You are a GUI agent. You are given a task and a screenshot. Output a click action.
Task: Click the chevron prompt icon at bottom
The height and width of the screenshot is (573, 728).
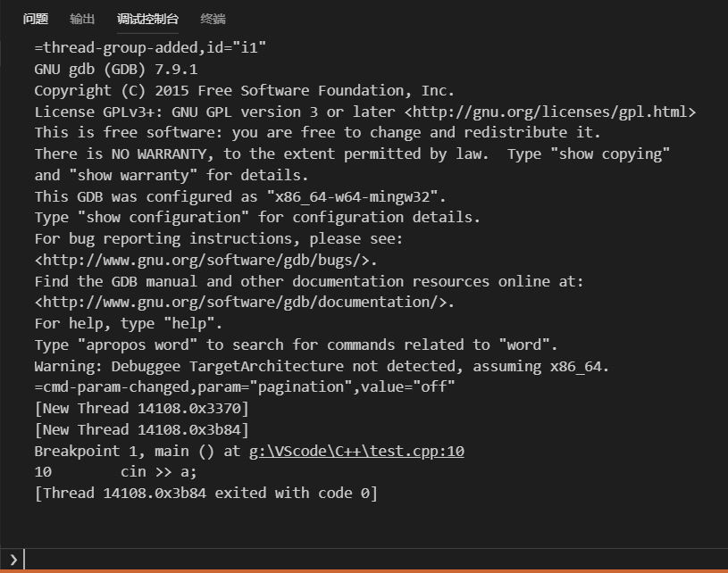pos(12,560)
